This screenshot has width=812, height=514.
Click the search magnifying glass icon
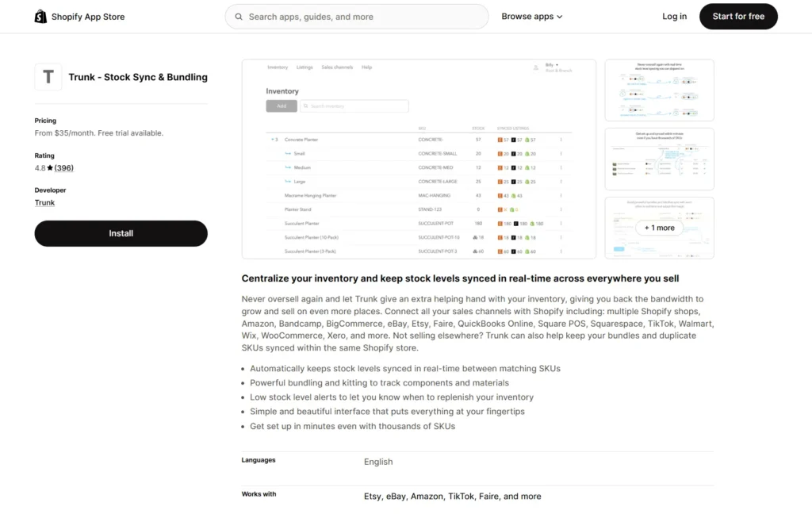coord(238,16)
